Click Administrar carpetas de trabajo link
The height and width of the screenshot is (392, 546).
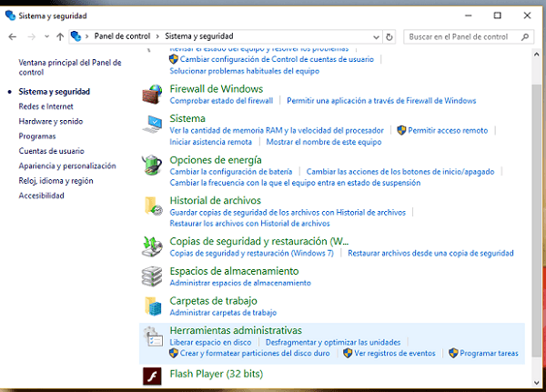[x=223, y=313]
